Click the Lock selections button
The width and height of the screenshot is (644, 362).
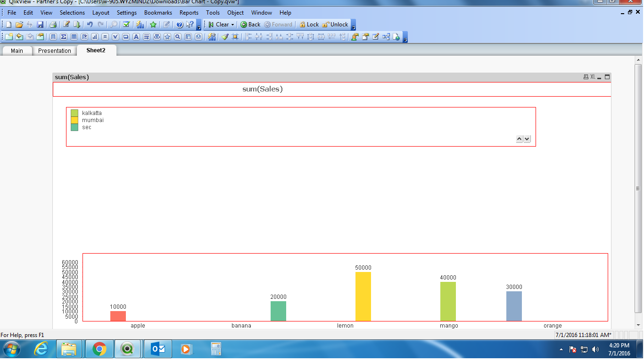(309, 25)
